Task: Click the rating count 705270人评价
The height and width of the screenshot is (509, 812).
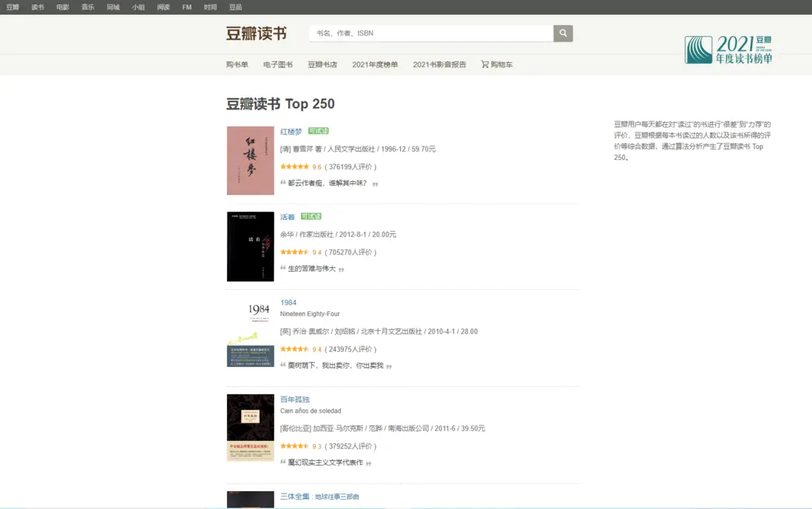Action: [x=351, y=252]
